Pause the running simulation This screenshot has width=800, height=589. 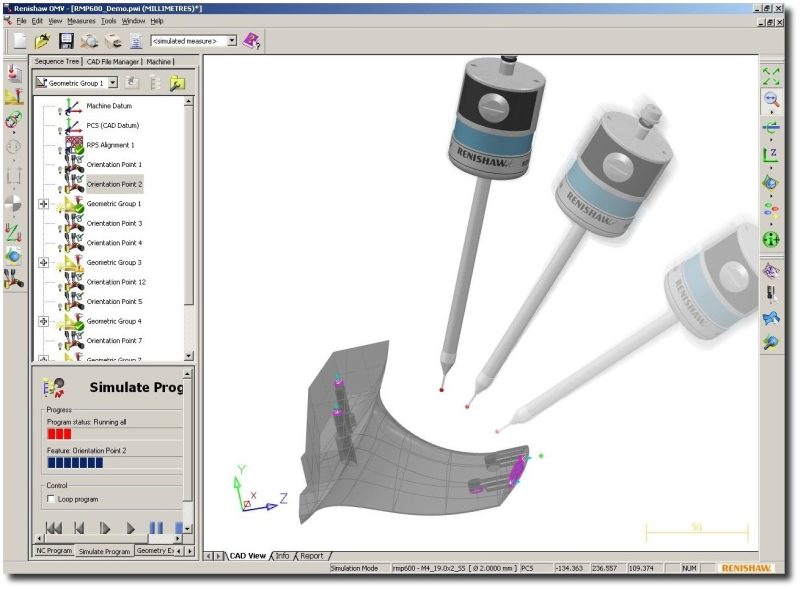click(x=156, y=527)
